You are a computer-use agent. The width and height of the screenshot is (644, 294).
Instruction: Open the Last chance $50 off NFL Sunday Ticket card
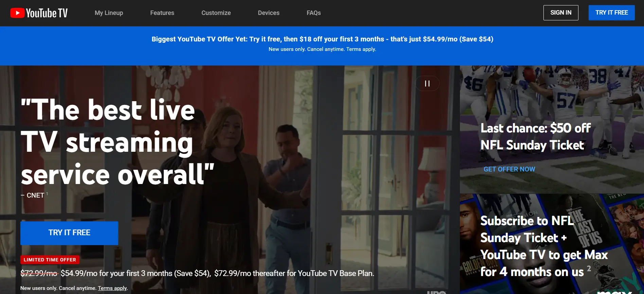tap(552, 129)
